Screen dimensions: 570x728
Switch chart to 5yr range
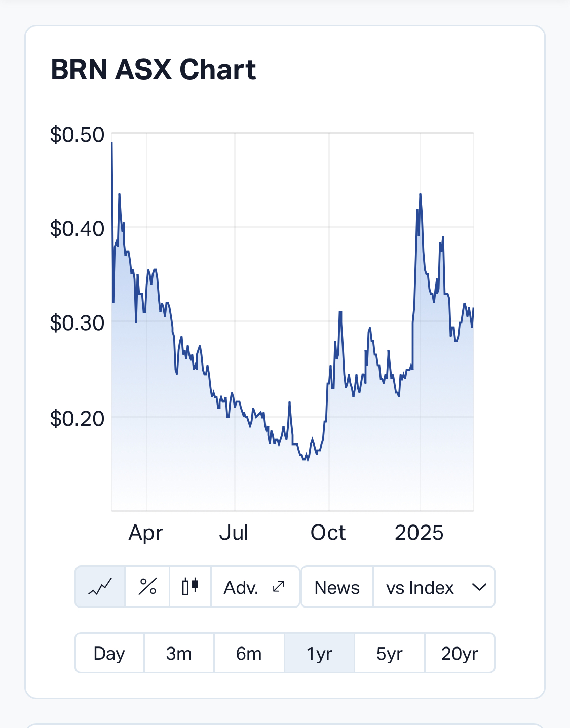[x=389, y=653]
